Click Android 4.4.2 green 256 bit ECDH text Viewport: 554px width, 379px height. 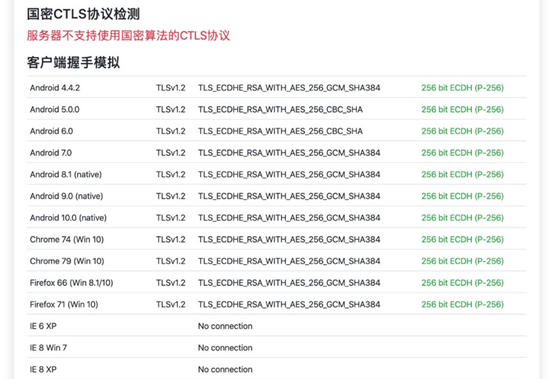462,88
